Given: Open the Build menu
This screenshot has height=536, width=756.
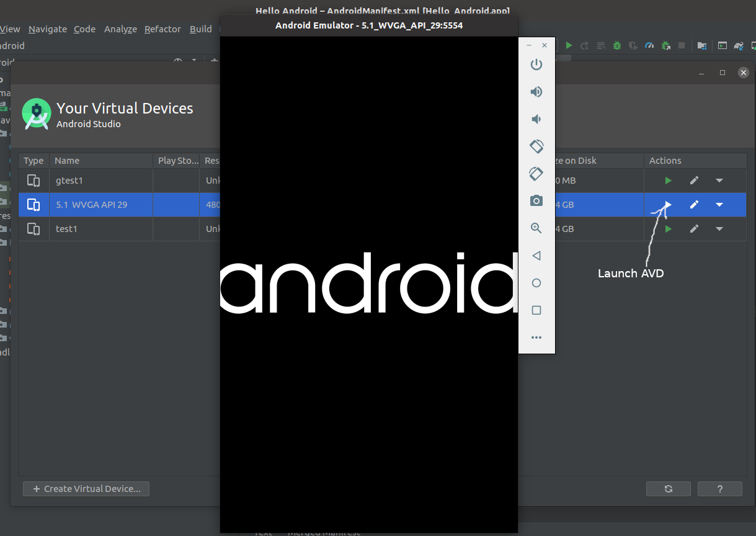Looking at the screenshot, I should [201, 29].
